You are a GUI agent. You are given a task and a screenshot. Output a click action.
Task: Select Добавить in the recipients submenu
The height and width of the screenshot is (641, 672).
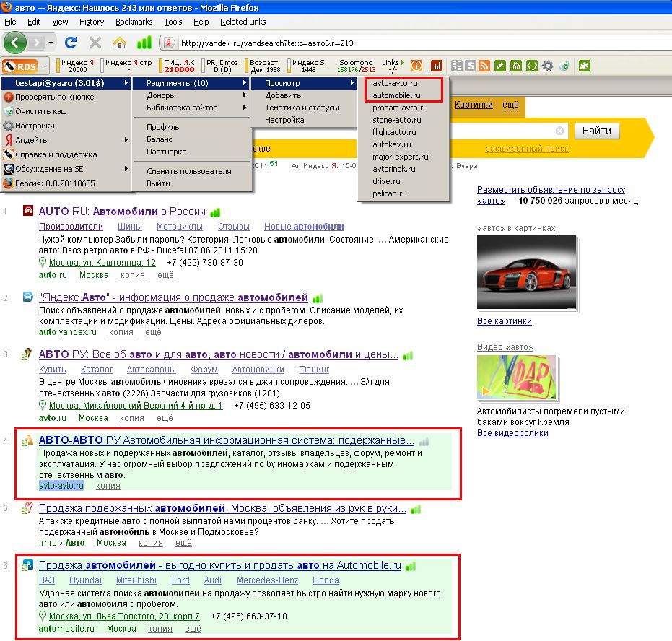point(304,95)
